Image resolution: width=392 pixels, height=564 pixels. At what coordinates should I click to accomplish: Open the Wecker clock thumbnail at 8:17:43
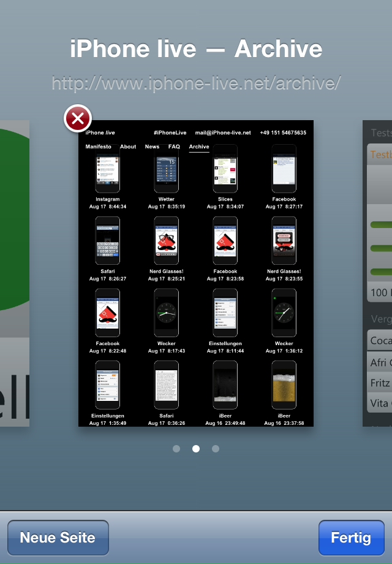[167, 313]
